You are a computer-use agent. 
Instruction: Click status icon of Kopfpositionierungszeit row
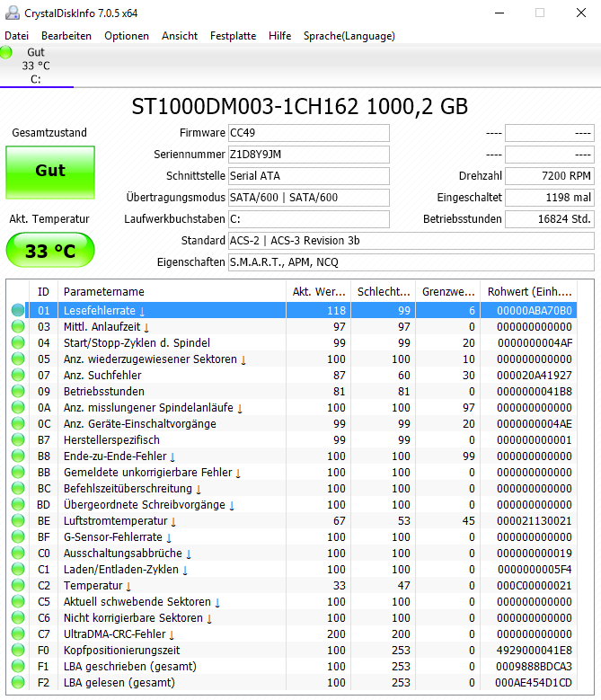pyautogui.click(x=18, y=650)
